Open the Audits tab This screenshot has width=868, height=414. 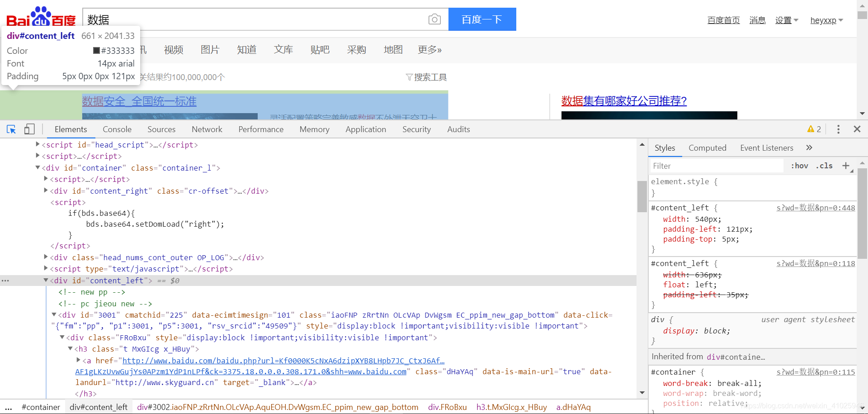458,129
